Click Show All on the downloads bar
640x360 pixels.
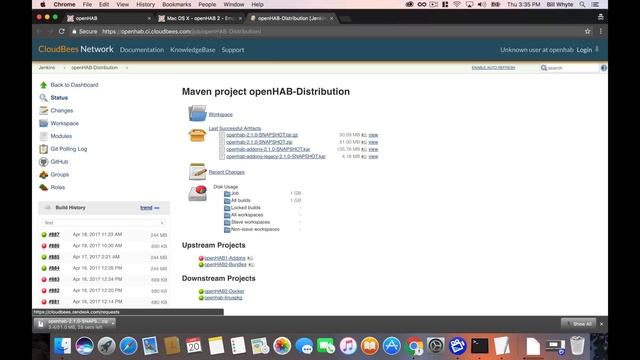point(578,324)
